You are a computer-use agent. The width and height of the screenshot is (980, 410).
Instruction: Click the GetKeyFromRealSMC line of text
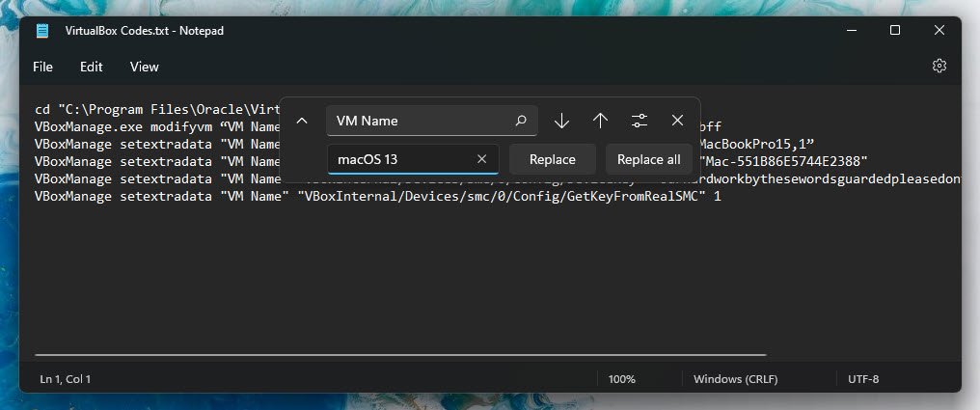tap(378, 196)
